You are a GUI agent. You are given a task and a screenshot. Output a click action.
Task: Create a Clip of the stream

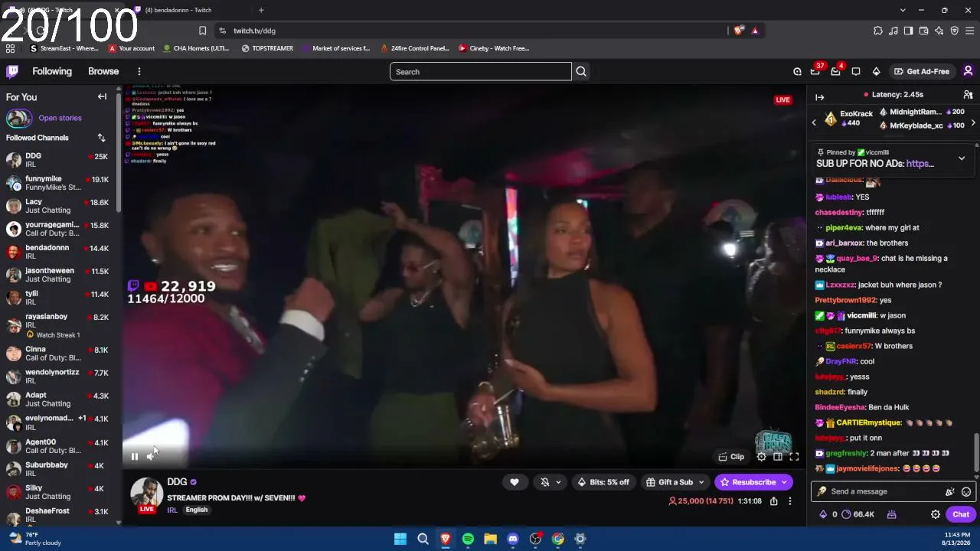coord(731,457)
